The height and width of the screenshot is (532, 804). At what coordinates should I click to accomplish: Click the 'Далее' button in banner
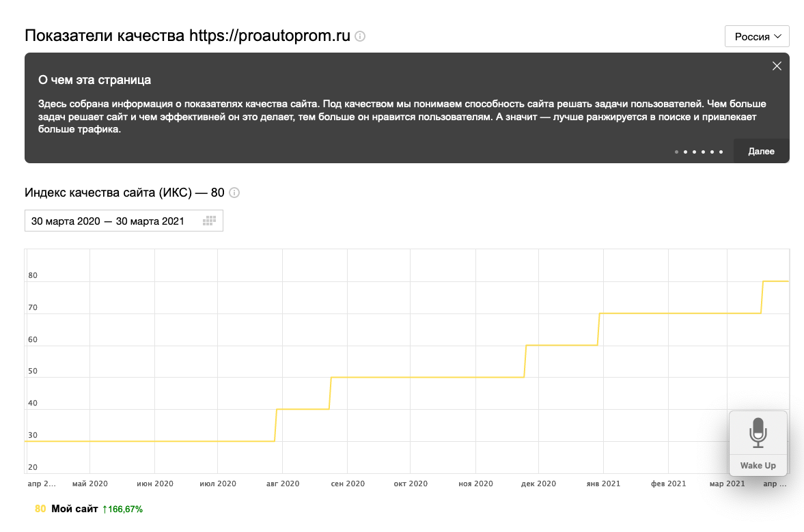pyautogui.click(x=761, y=151)
